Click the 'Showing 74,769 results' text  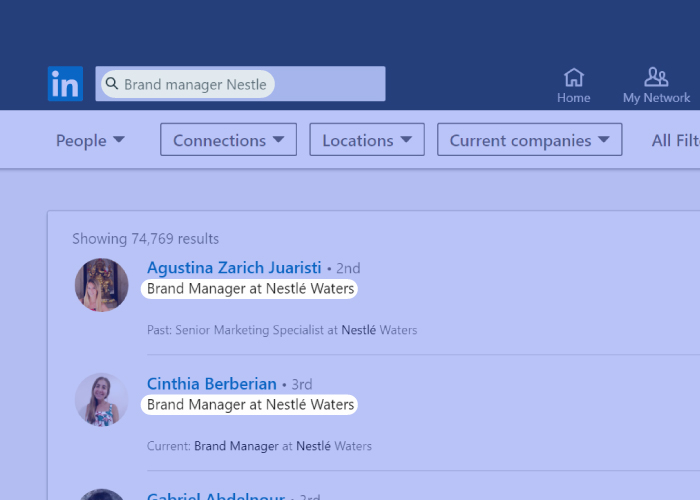pos(146,239)
